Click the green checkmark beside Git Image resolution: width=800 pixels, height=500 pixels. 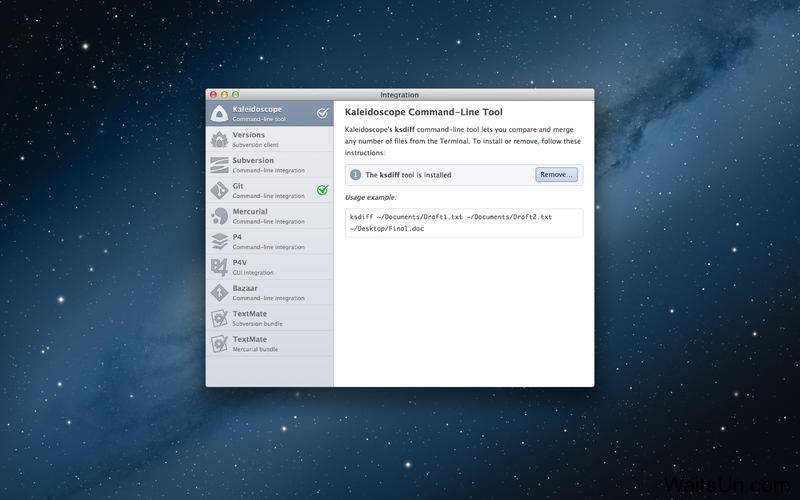click(x=322, y=190)
